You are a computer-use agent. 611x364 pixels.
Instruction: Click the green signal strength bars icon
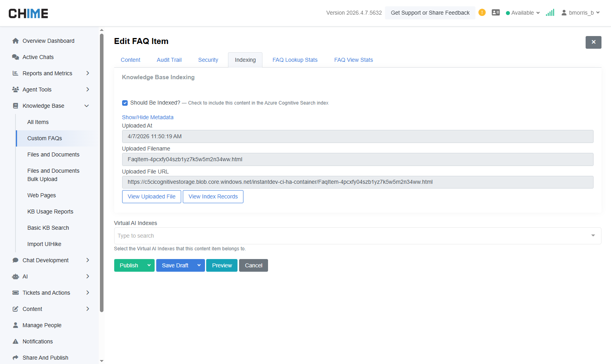550,12
